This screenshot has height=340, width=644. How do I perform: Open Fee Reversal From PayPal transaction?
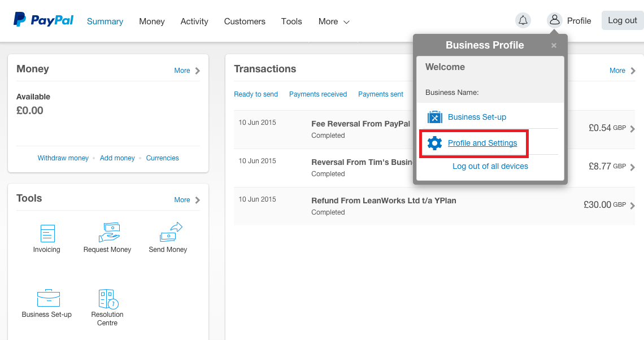(360, 124)
